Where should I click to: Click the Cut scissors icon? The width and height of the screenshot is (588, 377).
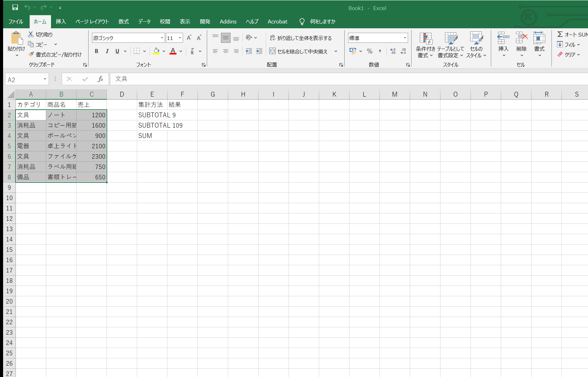(31, 34)
